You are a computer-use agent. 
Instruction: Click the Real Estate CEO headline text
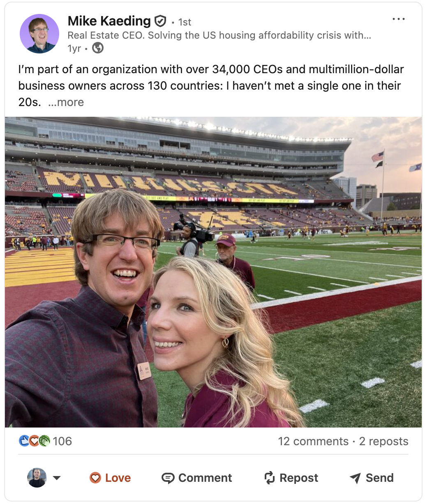click(x=219, y=35)
